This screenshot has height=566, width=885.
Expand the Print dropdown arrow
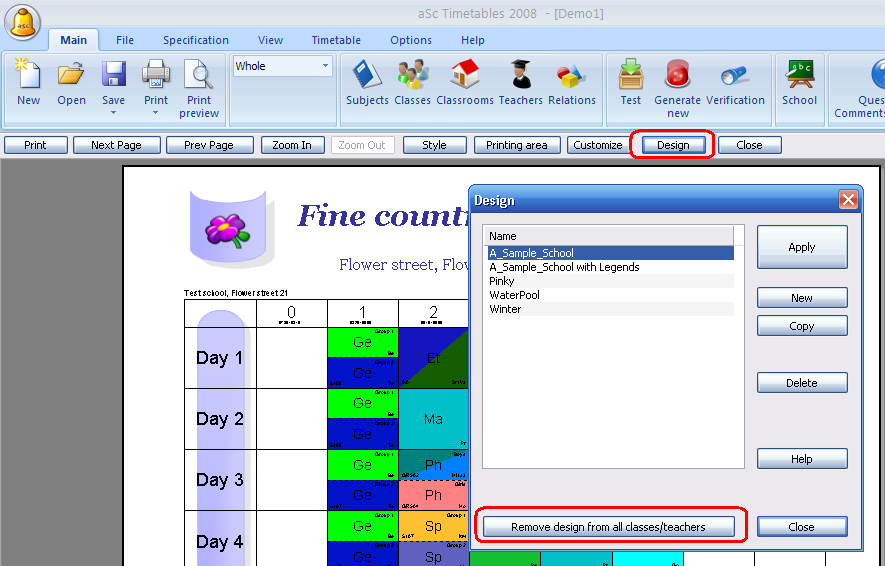(156, 113)
